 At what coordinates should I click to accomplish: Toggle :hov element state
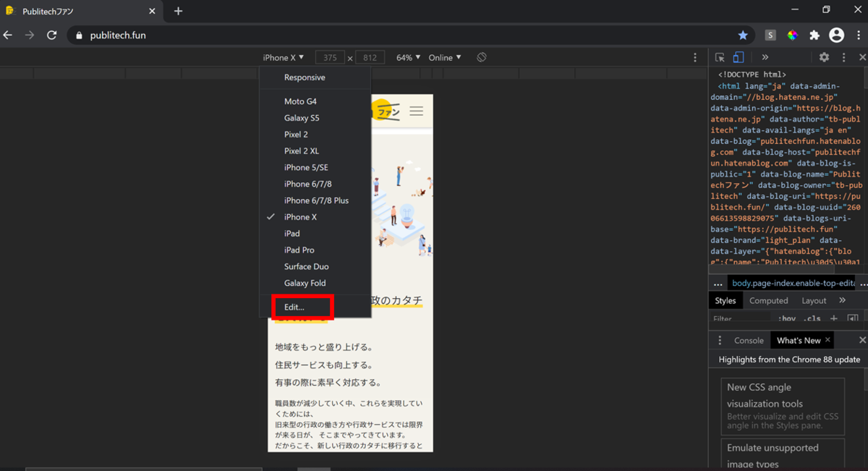(x=786, y=318)
